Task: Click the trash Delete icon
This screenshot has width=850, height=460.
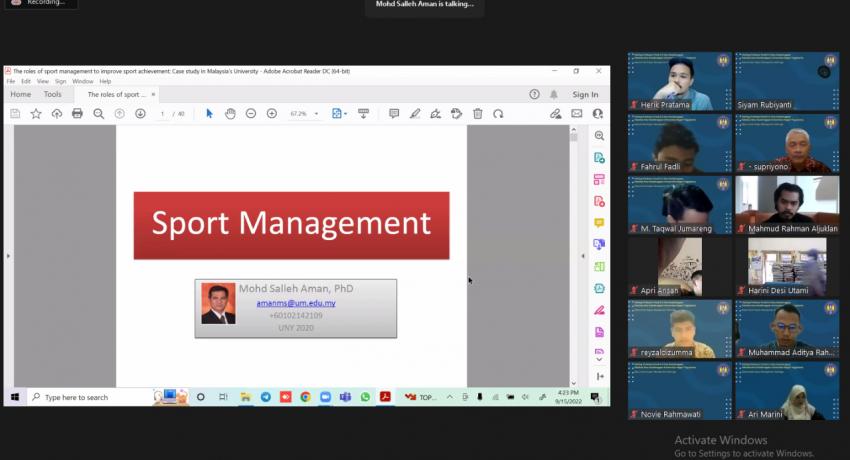Action: 478,113
